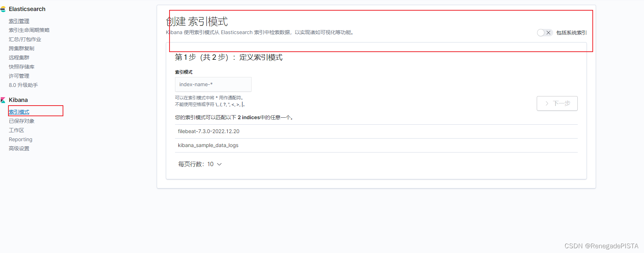Click the Kibana logo icon
The image size is (644, 253).
coord(3,100)
